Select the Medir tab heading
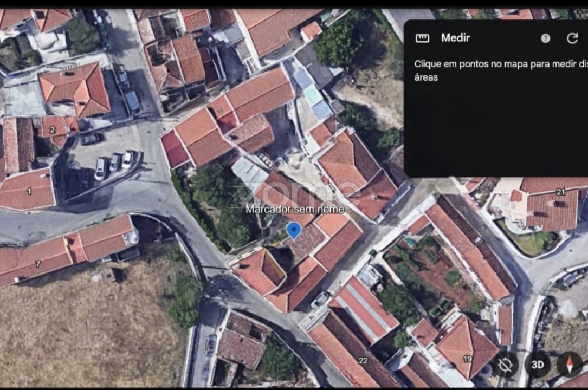This screenshot has height=390, width=588. pos(455,38)
